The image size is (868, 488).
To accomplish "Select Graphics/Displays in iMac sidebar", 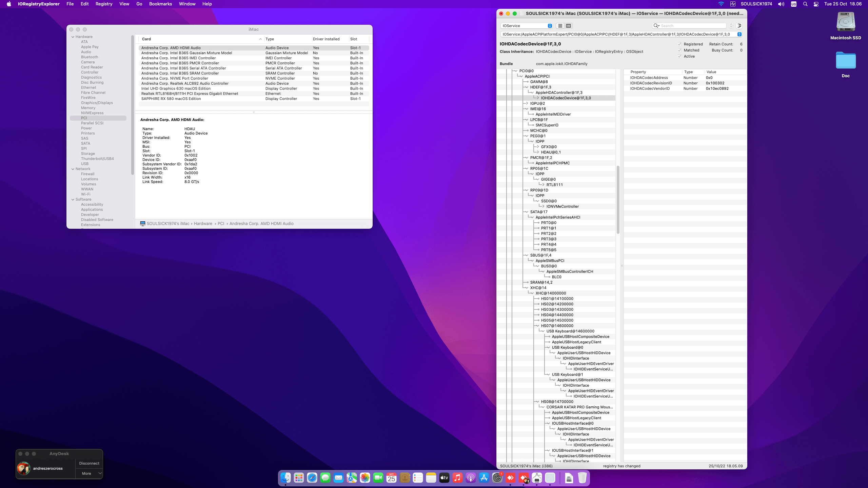I will [x=97, y=103].
